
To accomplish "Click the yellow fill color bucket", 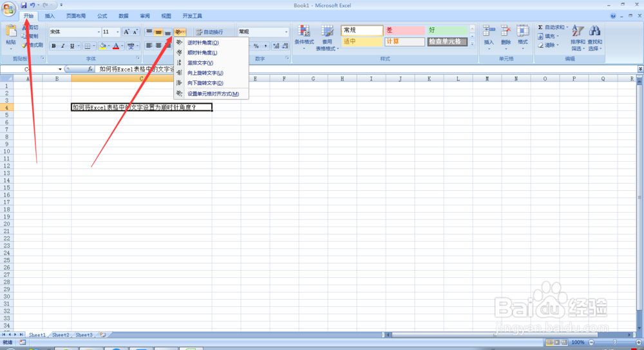I will [102, 46].
